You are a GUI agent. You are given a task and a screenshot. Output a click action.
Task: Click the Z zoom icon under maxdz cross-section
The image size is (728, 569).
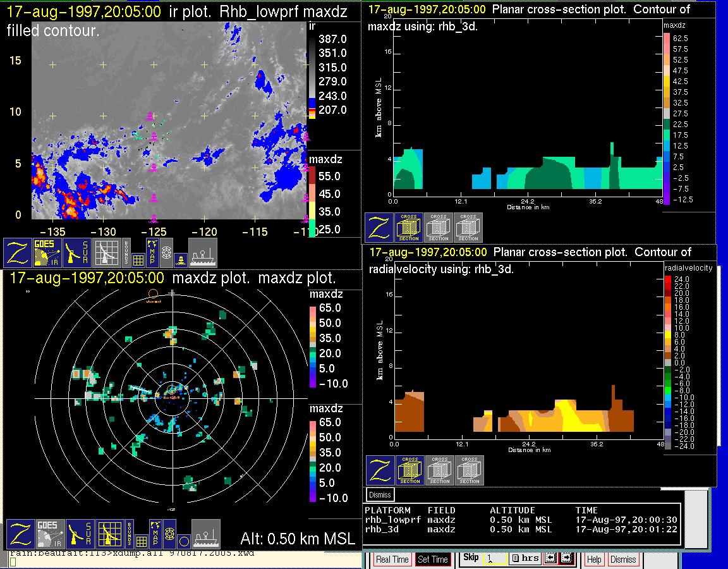click(378, 228)
